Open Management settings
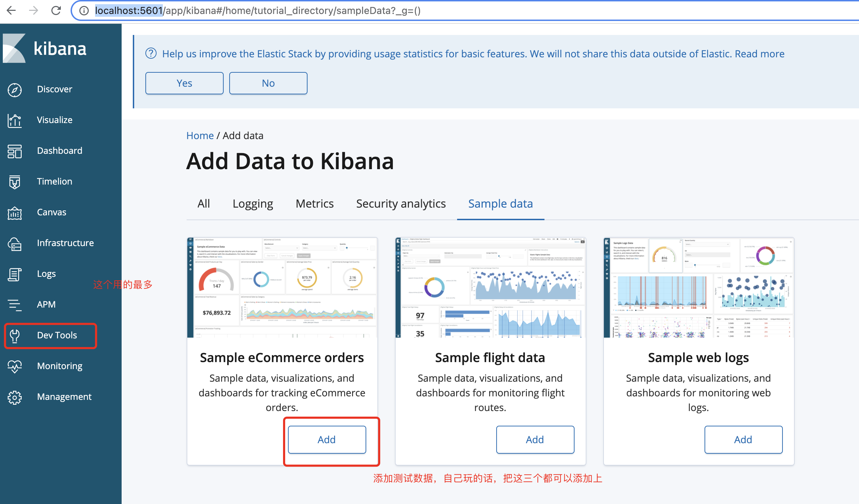 (64, 396)
